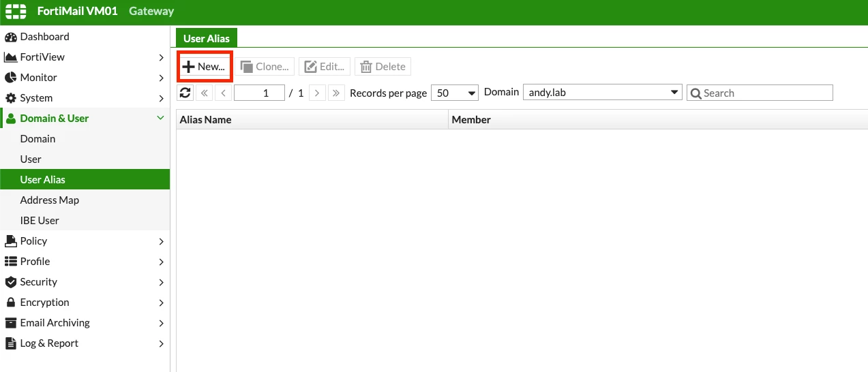The image size is (868, 372).
Task: Go to the next page of records
Action: click(317, 93)
